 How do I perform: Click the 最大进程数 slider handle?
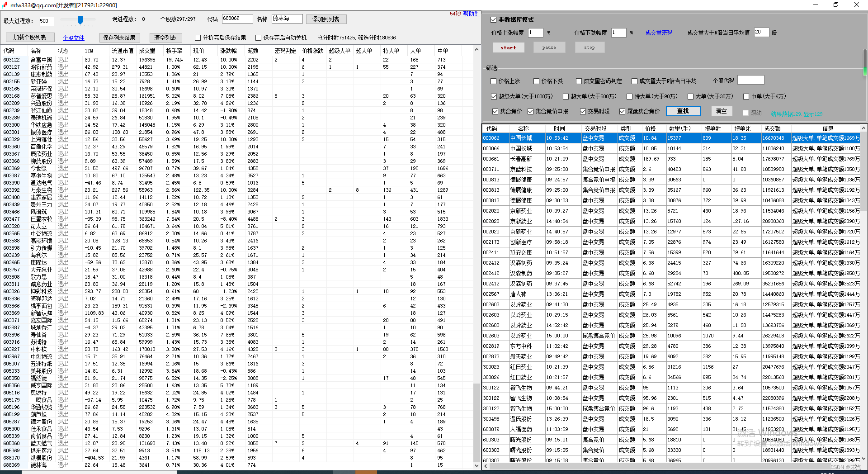click(x=80, y=19)
